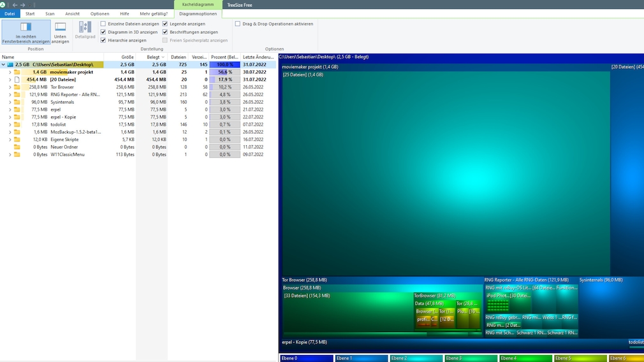Viewport: 644px width, 362px height.
Task: Click the 'Ebene 3' legend color swatch
Action: click(x=471, y=358)
